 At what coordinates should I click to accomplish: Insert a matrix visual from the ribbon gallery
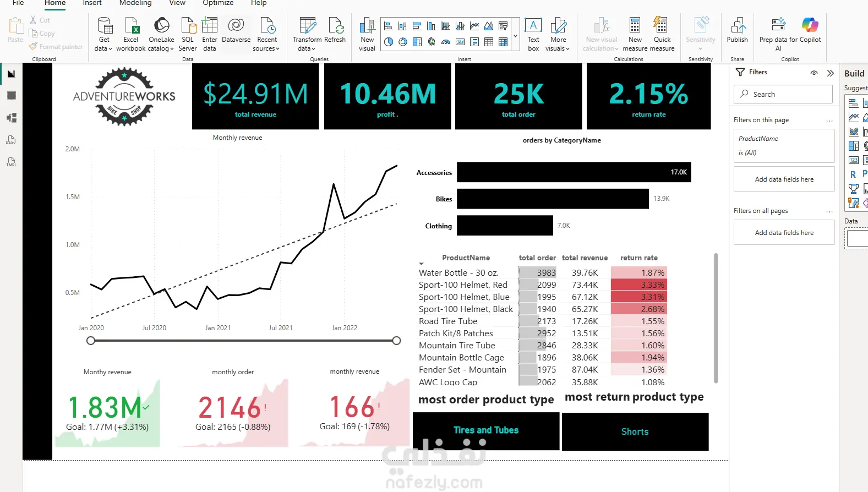(503, 42)
